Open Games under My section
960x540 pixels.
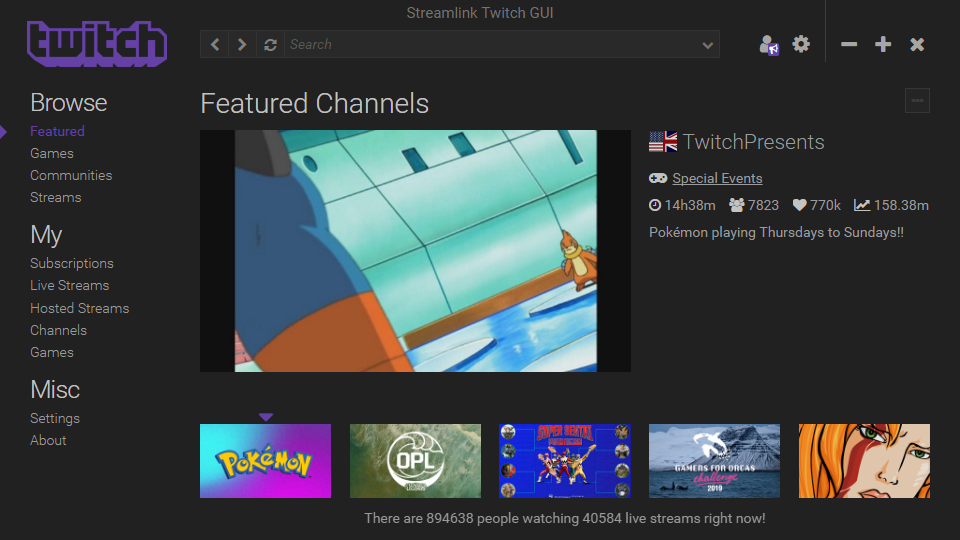(52, 352)
